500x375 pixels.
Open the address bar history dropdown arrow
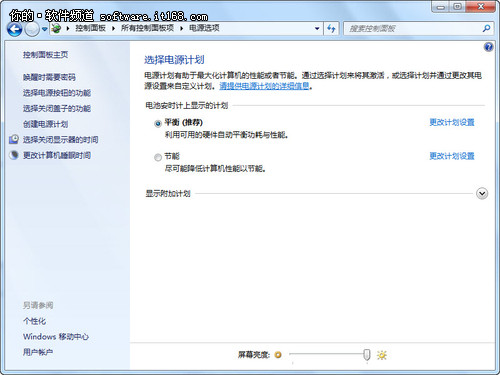317,29
